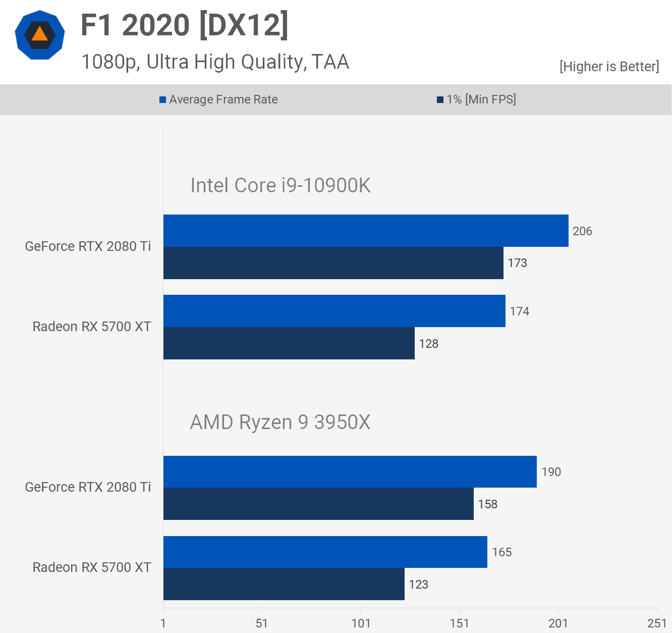Click the TechSpot logo icon
672x633 pixels.
[x=40, y=35]
